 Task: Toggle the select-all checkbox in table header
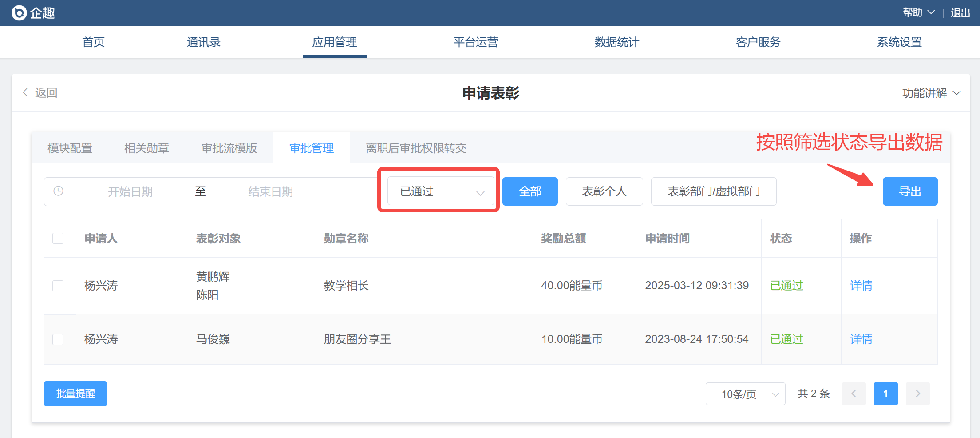[58, 239]
